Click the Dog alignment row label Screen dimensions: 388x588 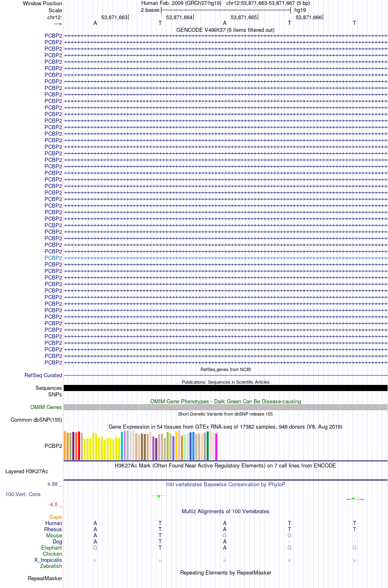point(58,541)
